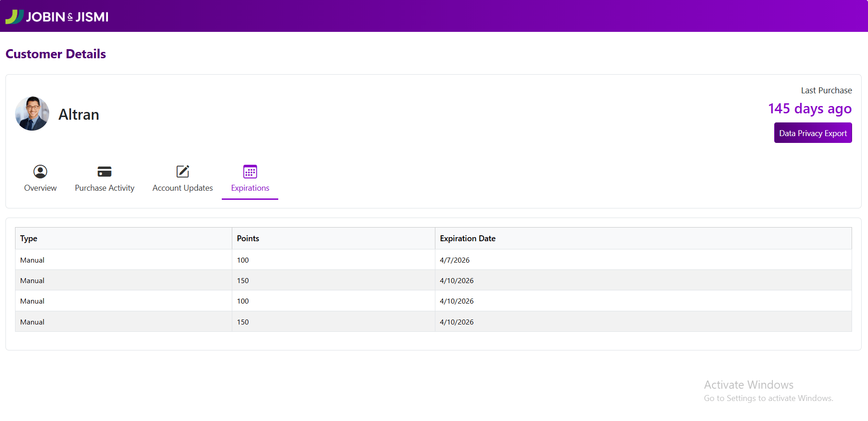This screenshot has width=868, height=421.
Task: Click the Expiration Date column header
Action: (x=467, y=238)
